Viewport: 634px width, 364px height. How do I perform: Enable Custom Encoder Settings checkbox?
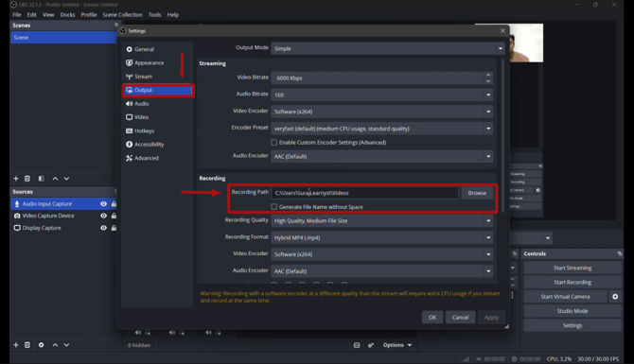tap(274, 143)
